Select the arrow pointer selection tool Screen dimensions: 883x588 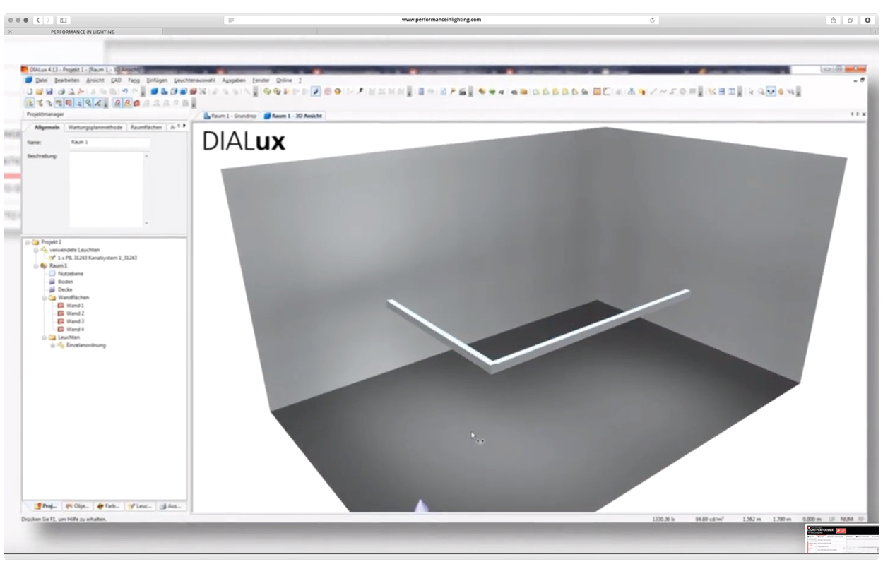click(751, 91)
